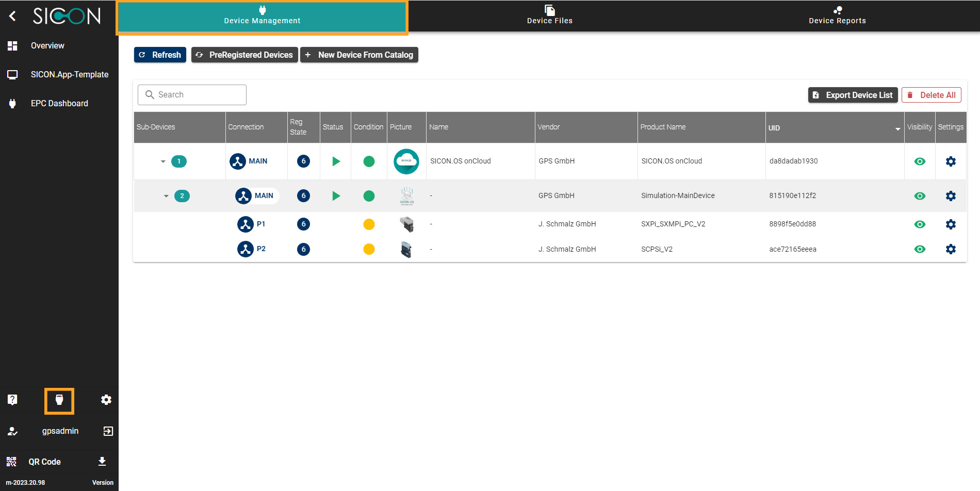
Task: Collapse sub-devices of Simulation-MainDevice row
Action: pos(166,196)
